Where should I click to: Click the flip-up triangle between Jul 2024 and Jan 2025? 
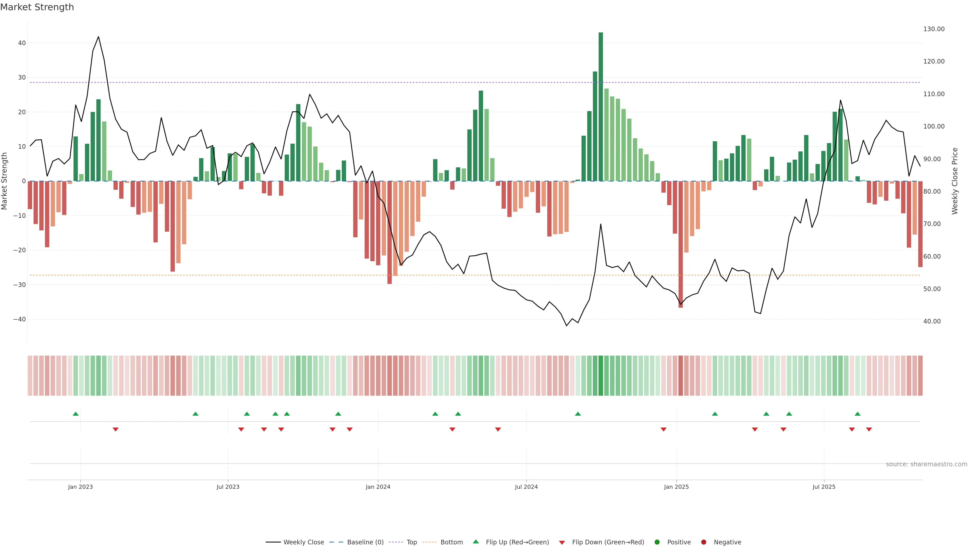click(578, 414)
